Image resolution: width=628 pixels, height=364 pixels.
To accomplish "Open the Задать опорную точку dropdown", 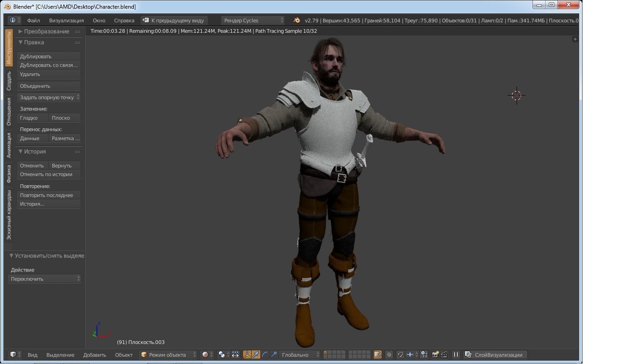I will tap(49, 97).
